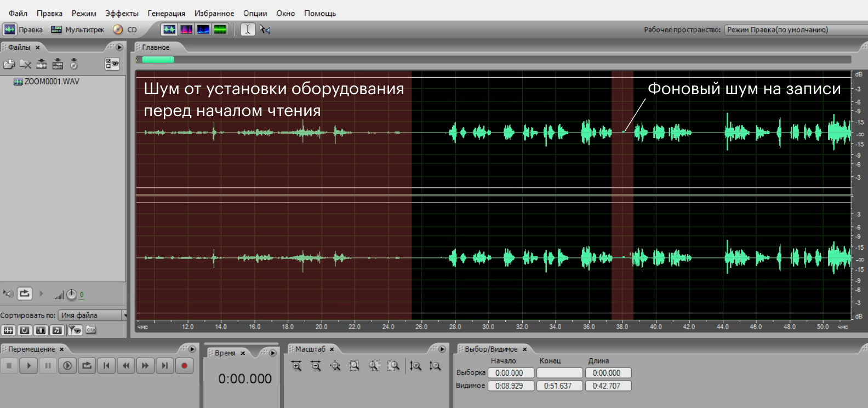Image resolution: width=868 pixels, height=408 pixels.
Task: Select spectral pan display icon
Action: 203,30
